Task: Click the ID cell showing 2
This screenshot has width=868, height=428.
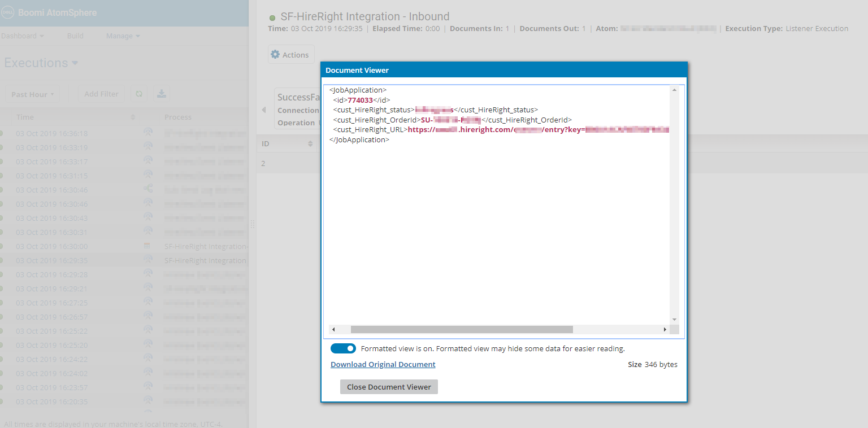Action: (x=263, y=163)
